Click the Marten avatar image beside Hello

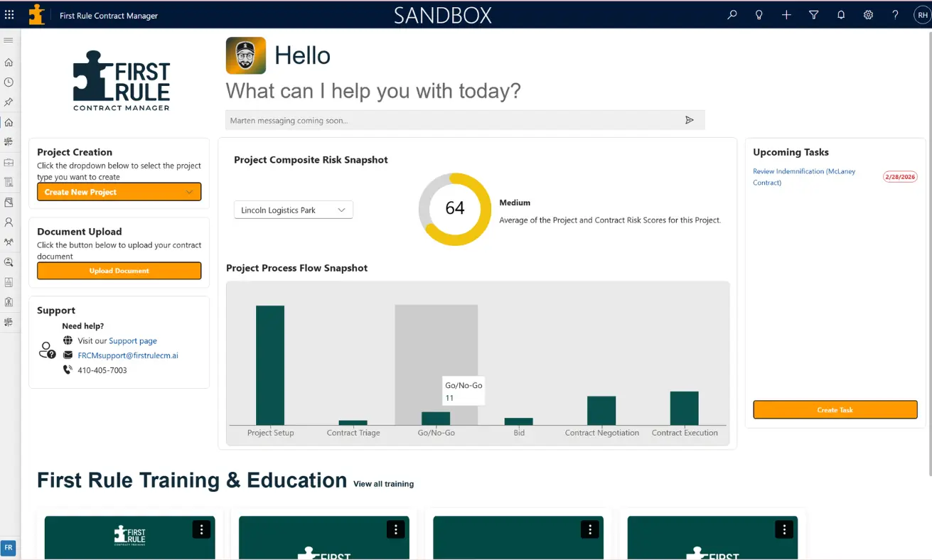(246, 55)
